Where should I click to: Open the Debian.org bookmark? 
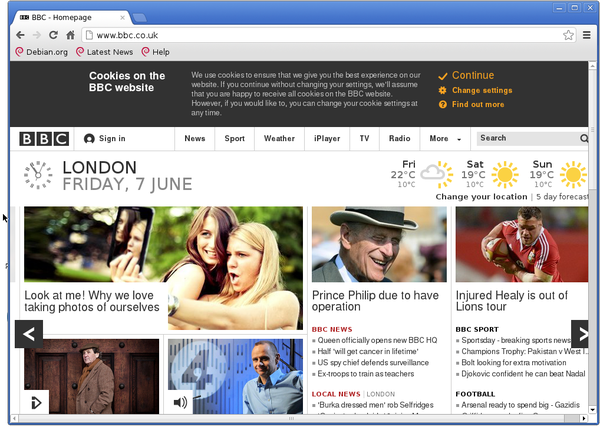[41, 52]
